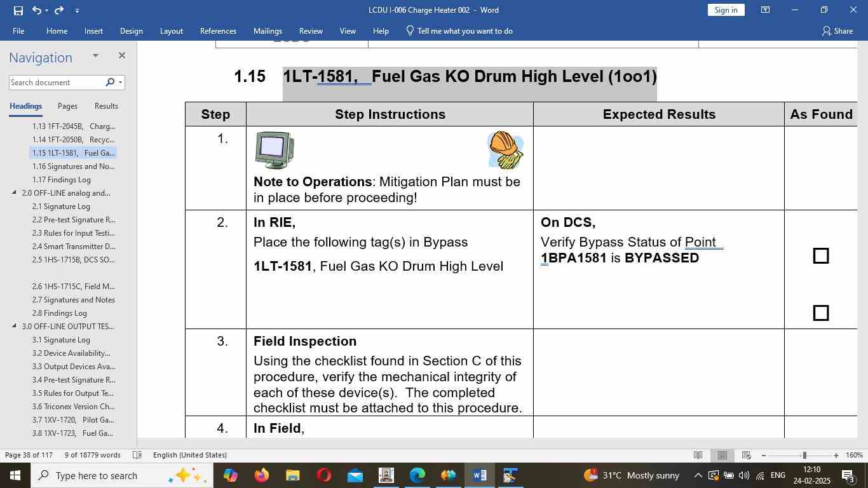Switch to Pages tab in Navigation
The image size is (868, 488).
click(x=67, y=106)
